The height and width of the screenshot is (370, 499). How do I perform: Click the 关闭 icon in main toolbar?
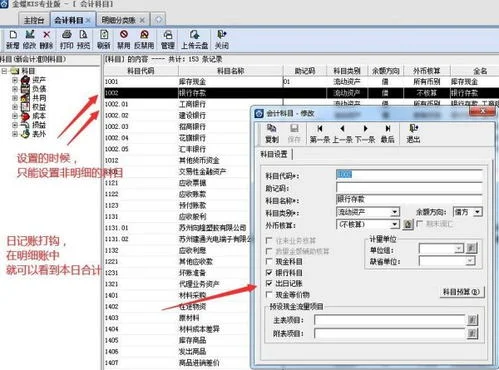click(222, 39)
